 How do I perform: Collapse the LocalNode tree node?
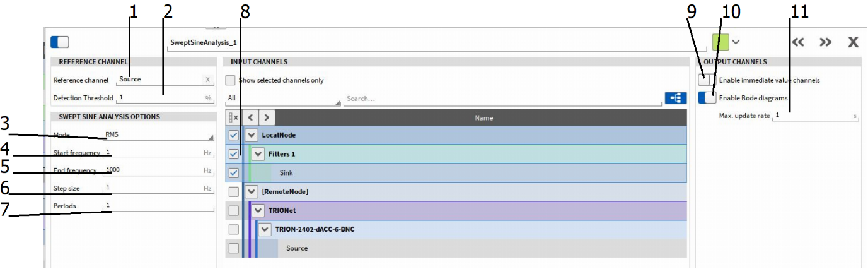tap(252, 135)
